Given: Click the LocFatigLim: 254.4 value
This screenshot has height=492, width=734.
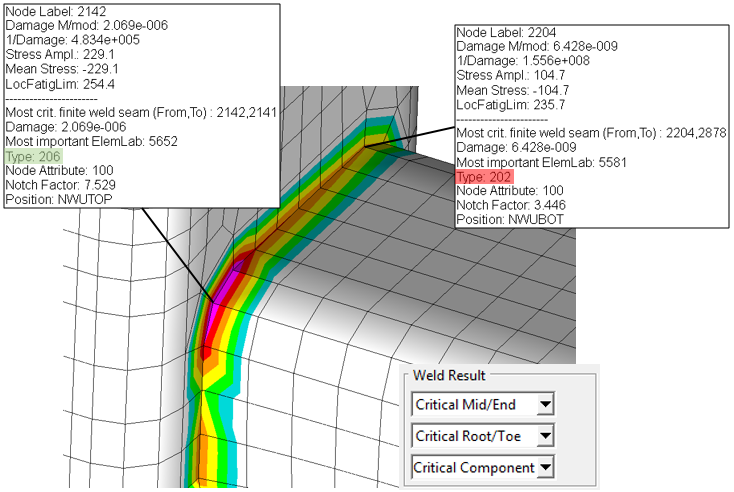Looking at the screenshot, I should [x=64, y=83].
